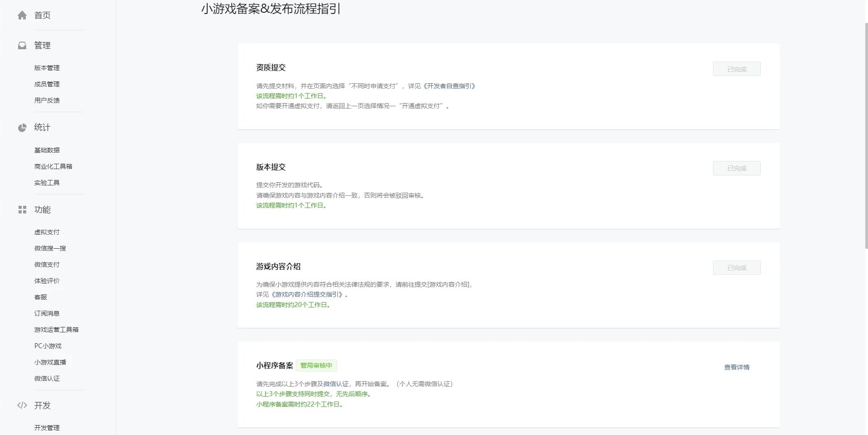This screenshot has width=868, height=435.
Task: Click the 功能 section header
Action: tap(42, 210)
